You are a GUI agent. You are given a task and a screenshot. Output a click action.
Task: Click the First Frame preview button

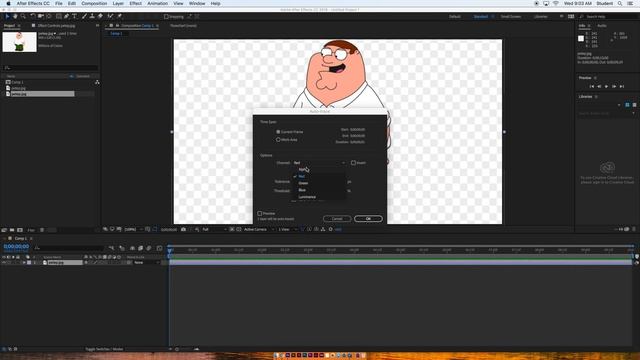tap(592, 87)
